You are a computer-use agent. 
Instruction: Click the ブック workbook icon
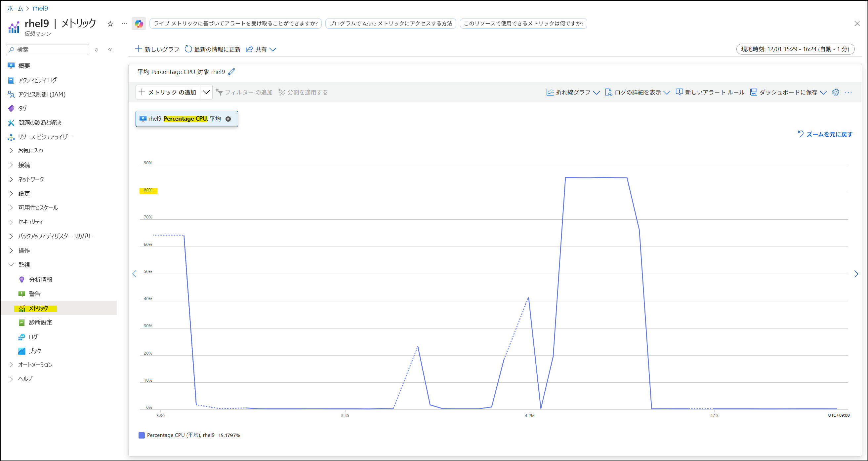[21, 351]
